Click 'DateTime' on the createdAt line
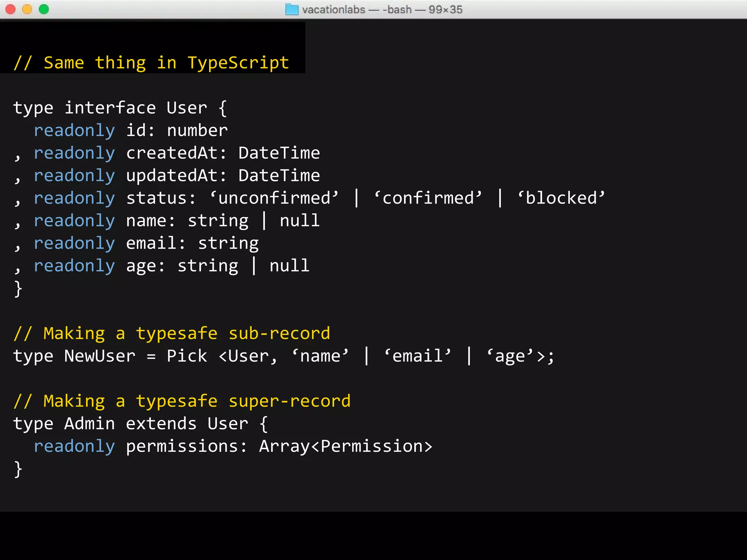 coord(279,153)
